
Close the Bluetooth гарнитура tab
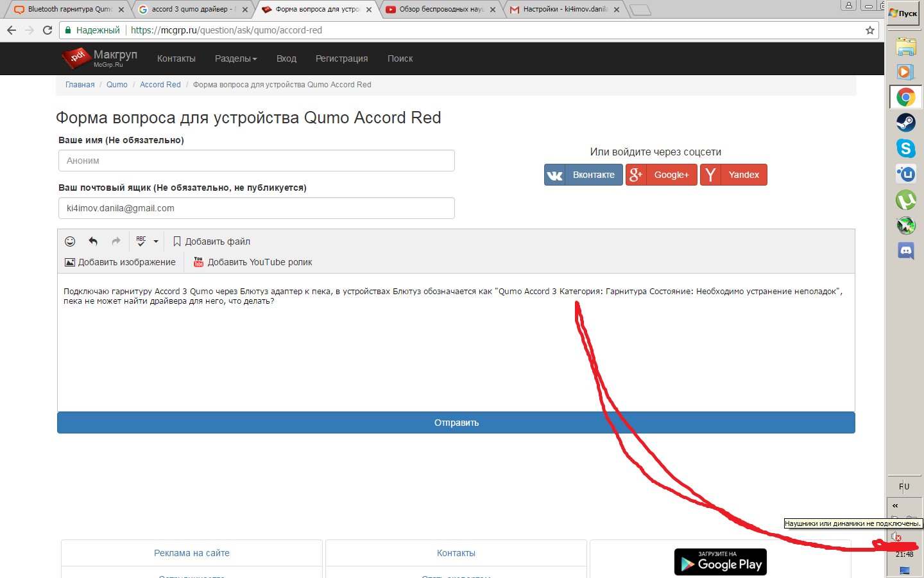tap(121, 10)
